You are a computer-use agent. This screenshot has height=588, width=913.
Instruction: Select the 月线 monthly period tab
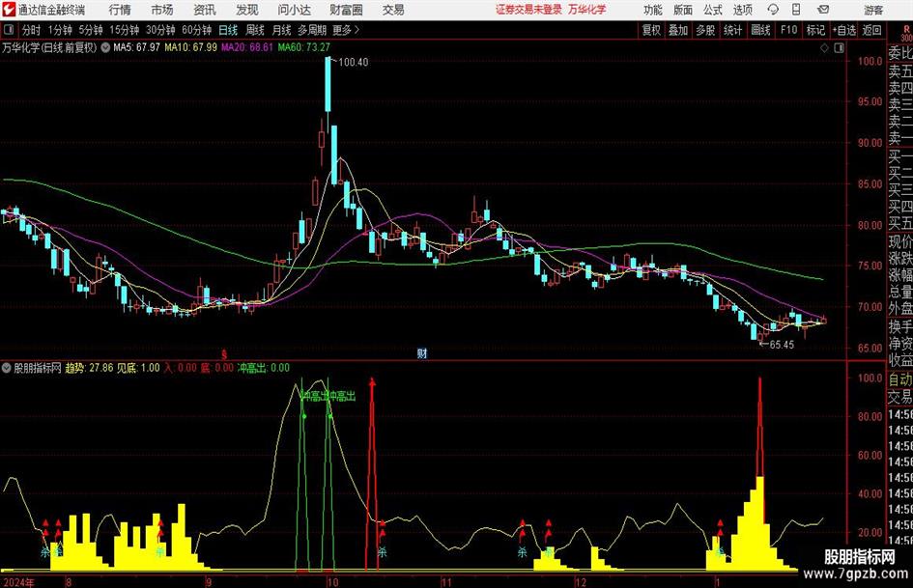pos(282,30)
